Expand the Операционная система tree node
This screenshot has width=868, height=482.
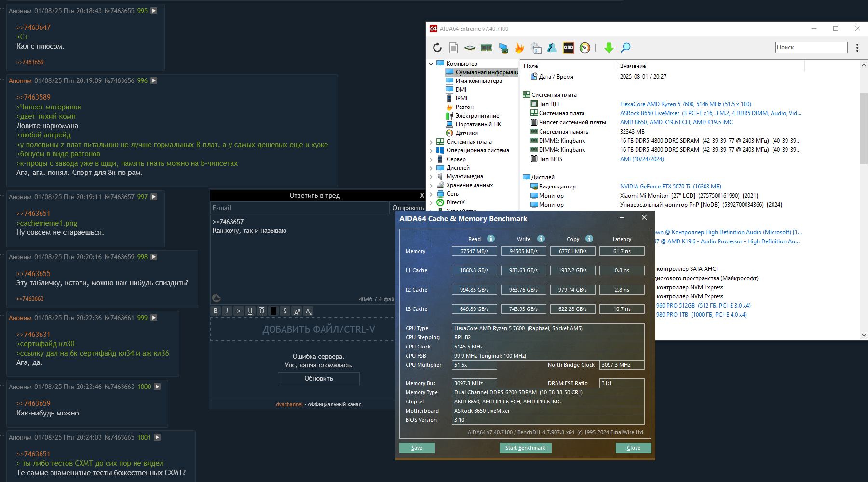pos(431,150)
